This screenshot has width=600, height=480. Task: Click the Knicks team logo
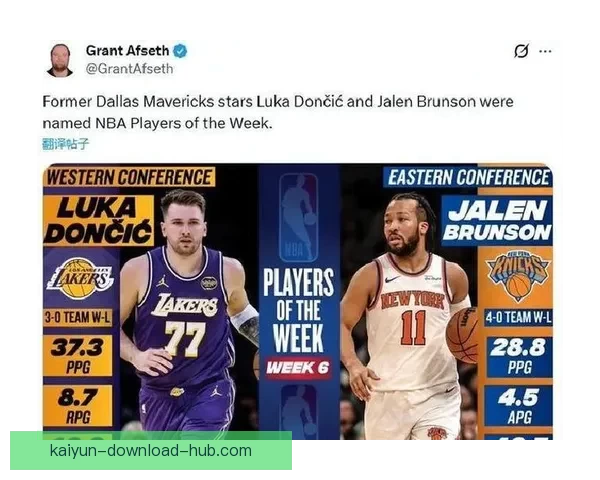(x=518, y=274)
